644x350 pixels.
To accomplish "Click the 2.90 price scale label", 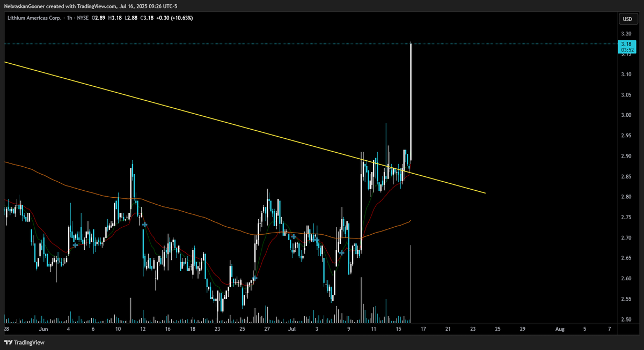I will click(626, 156).
